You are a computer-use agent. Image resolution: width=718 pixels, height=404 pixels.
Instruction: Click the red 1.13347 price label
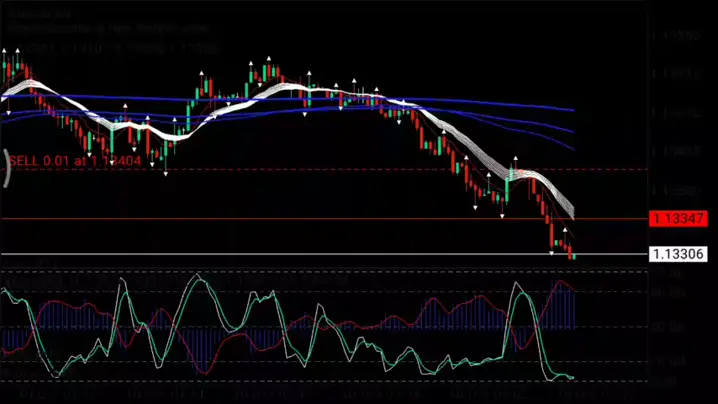[x=678, y=218]
